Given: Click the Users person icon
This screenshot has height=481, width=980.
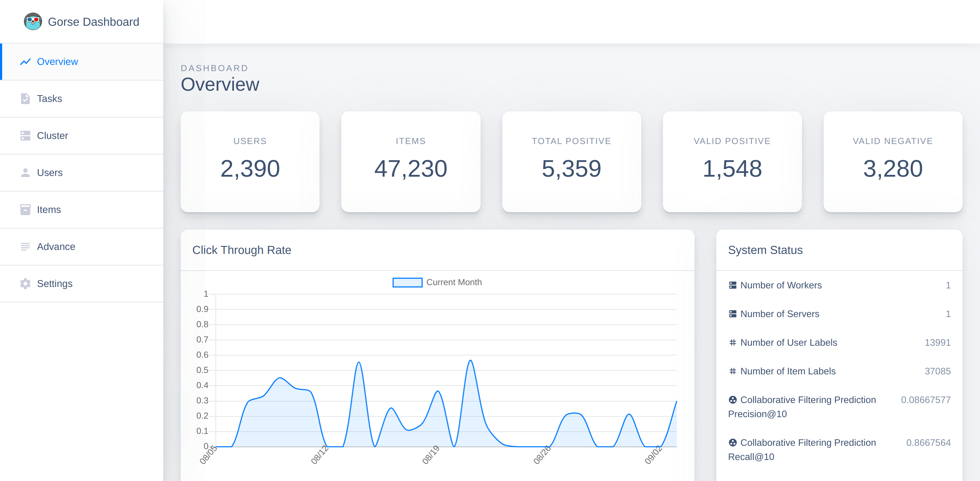Looking at the screenshot, I should (25, 173).
